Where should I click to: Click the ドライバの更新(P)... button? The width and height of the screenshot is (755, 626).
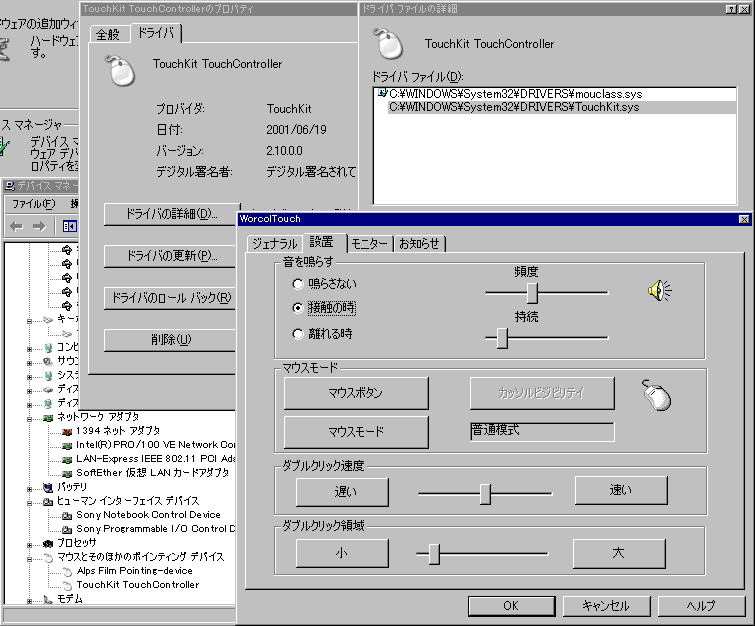[x=171, y=256]
